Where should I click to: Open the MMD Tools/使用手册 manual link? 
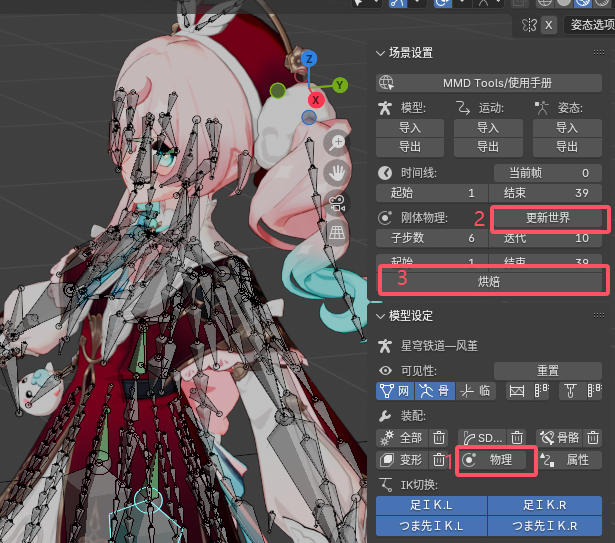pyautogui.click(x=489, y=83)
